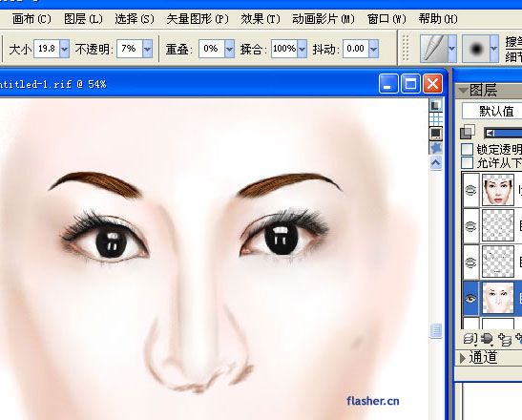
Task: Click the brush category pen icon
Action: [434, 49]
